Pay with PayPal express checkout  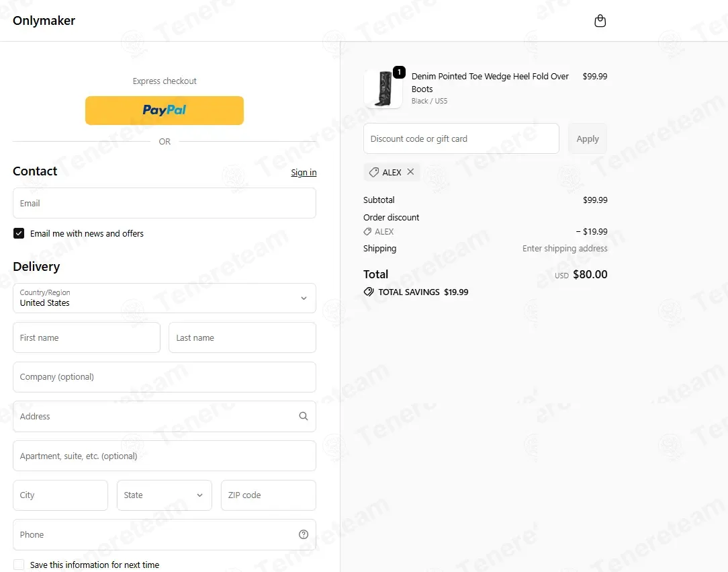[x=165, y=111]
